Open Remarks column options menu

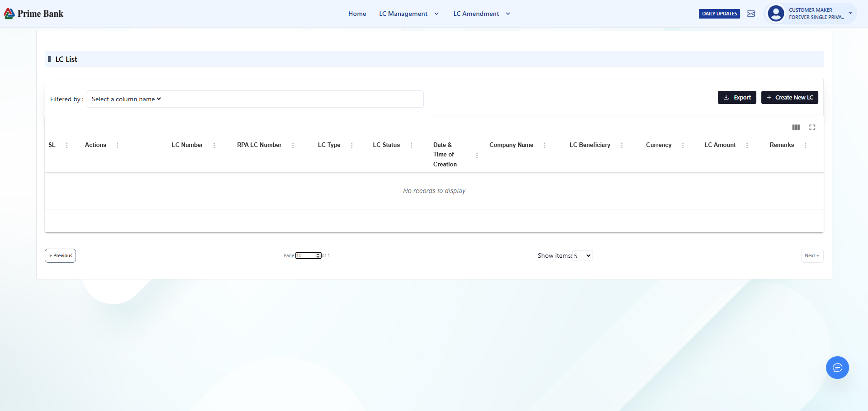805,145
